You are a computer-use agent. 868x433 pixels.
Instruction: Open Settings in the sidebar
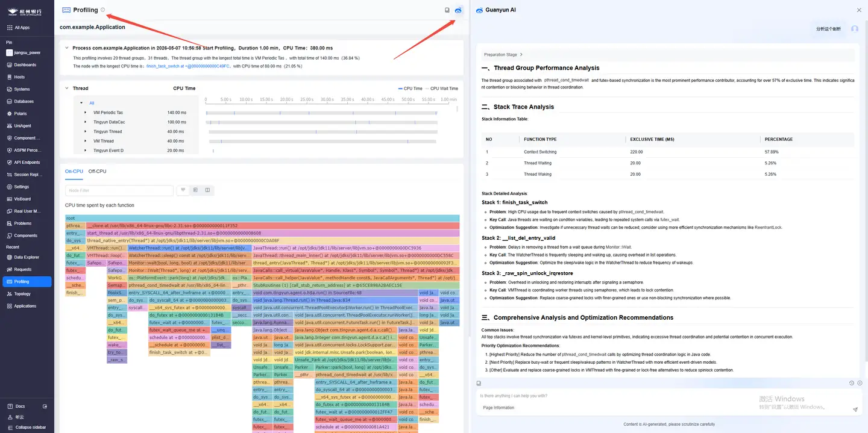point(22,187)
